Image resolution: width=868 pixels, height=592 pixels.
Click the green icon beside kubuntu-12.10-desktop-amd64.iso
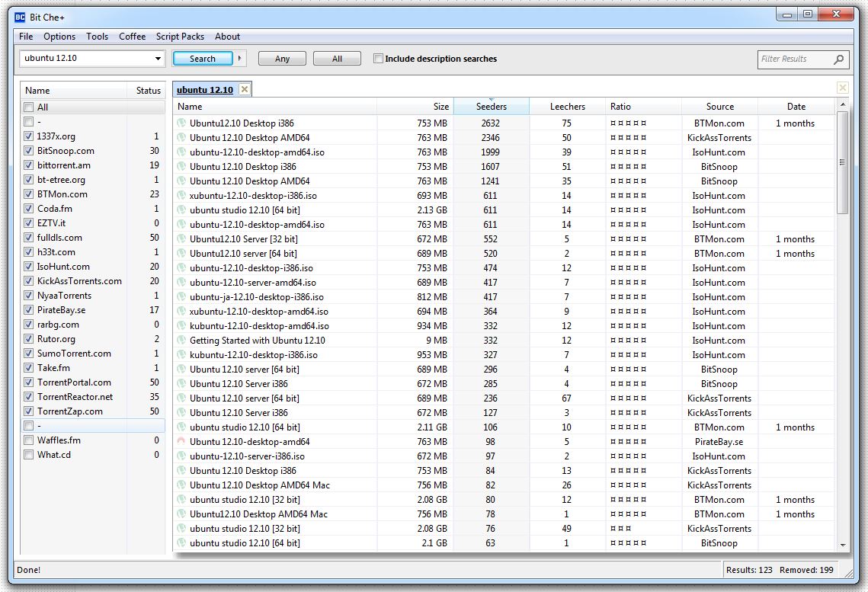(x=181, y=326)
